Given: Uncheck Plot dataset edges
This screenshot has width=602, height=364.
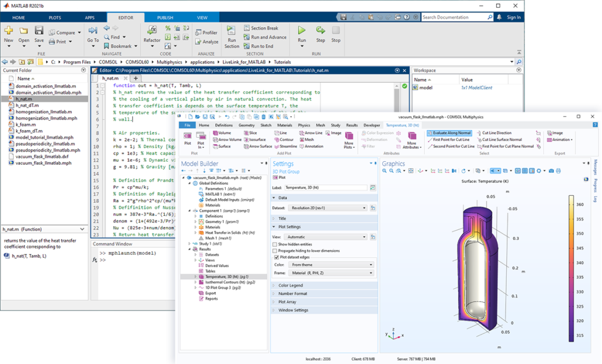Looking at the screenshot, I should [x=275, y=257].
